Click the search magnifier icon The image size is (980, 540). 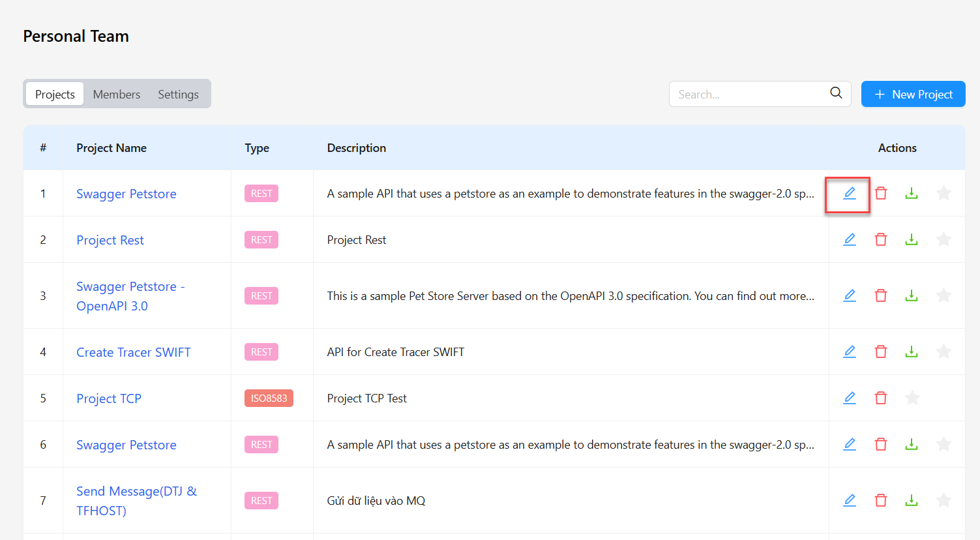point(836,93)
